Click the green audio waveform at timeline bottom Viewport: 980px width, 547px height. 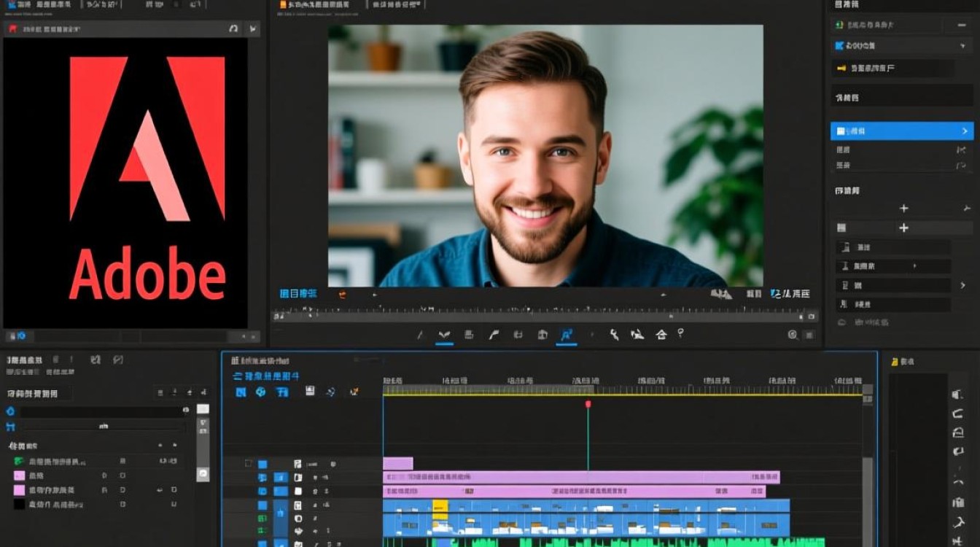tap(604, 543)
